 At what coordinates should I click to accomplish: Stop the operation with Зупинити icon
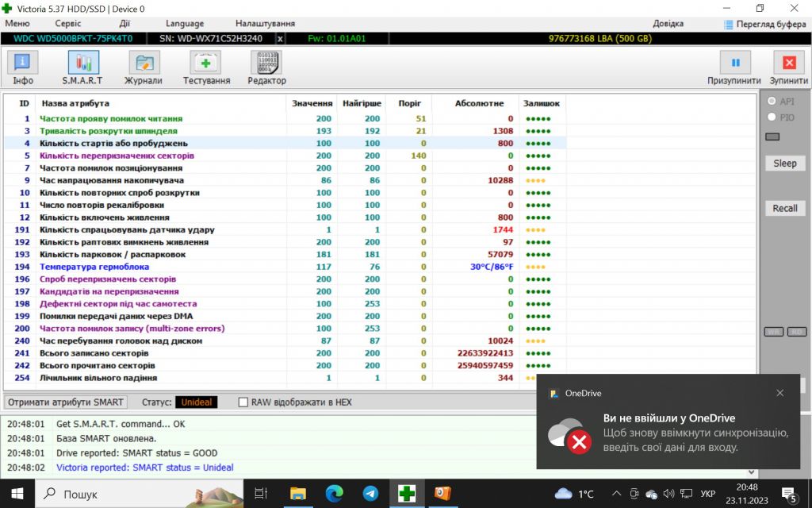tap(789, 68)
